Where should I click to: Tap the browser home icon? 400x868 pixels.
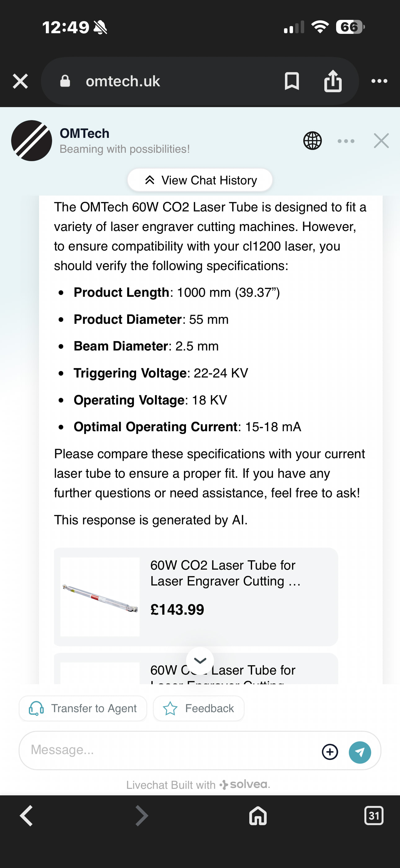pos(258,816)
